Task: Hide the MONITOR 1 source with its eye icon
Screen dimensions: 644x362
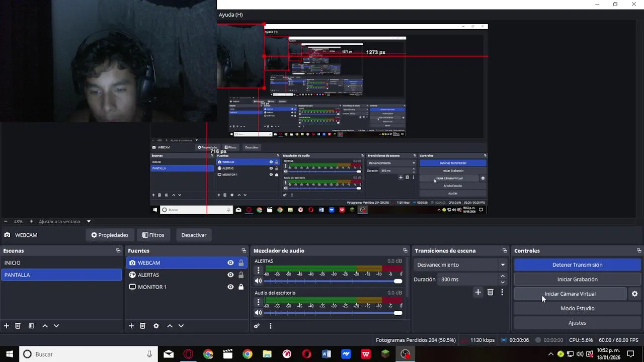Action: (230, 287)
